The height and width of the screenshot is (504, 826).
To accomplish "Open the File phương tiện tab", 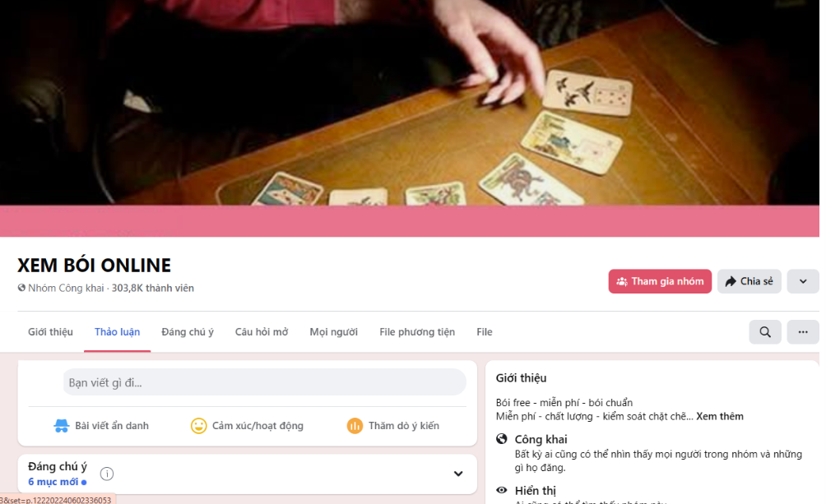I will click(x=417, y=332).
